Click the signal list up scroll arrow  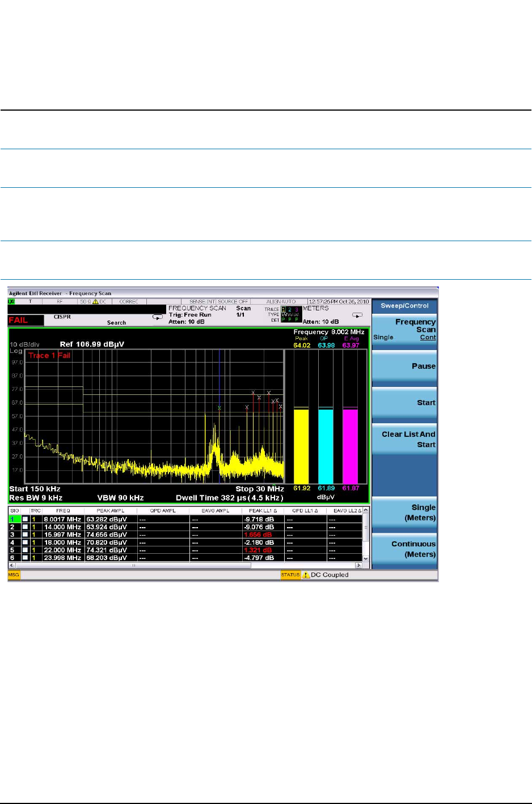click(x=366, y=511)
